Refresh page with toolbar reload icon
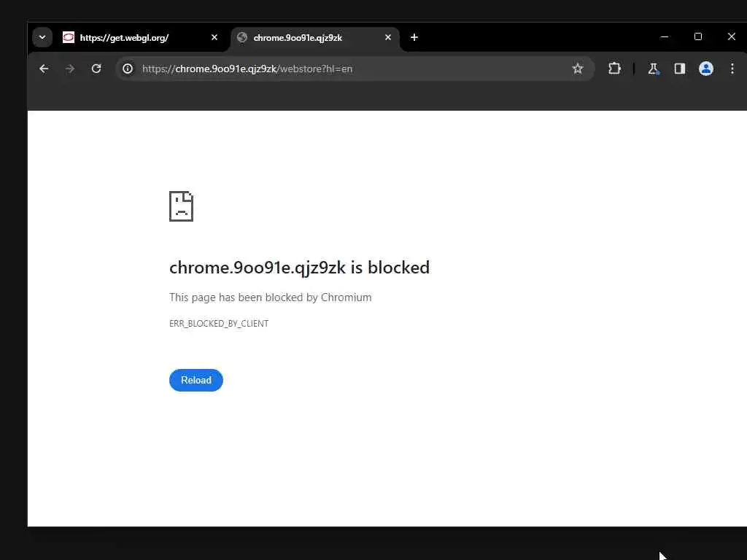This screenshot has width=747, height=560. tap(96, 69)
